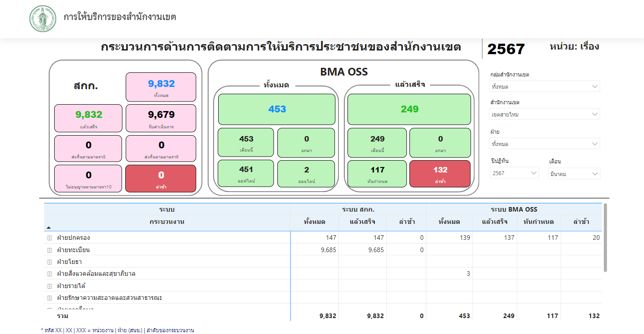
Task: Click the red ล่าช้า card showing 0
Action: (x=161, y=178)
